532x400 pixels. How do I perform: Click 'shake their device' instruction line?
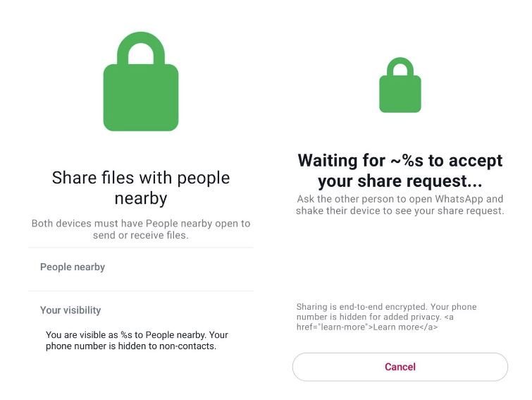[400, 210]
